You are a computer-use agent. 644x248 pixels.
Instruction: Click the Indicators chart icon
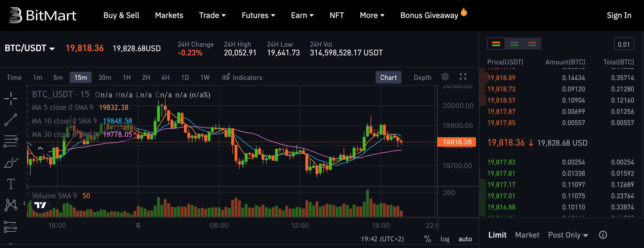(226, 77)
